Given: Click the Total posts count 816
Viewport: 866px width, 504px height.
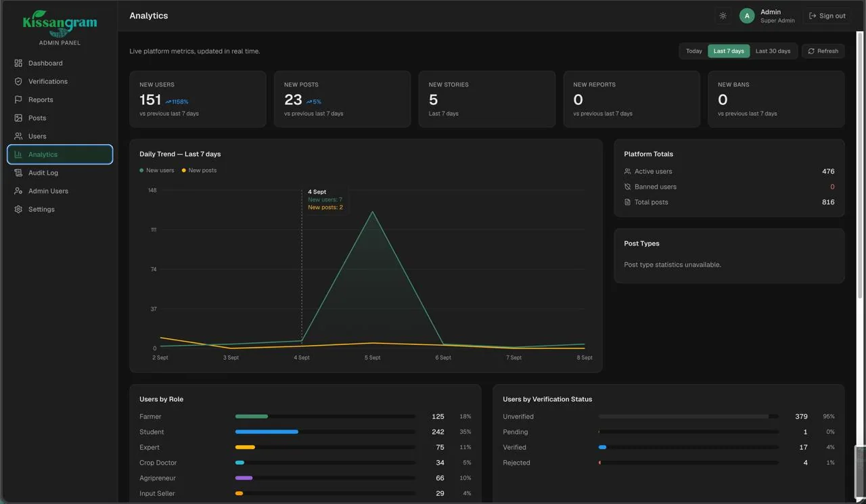Looking at the screenshot, I should (828, 202).
